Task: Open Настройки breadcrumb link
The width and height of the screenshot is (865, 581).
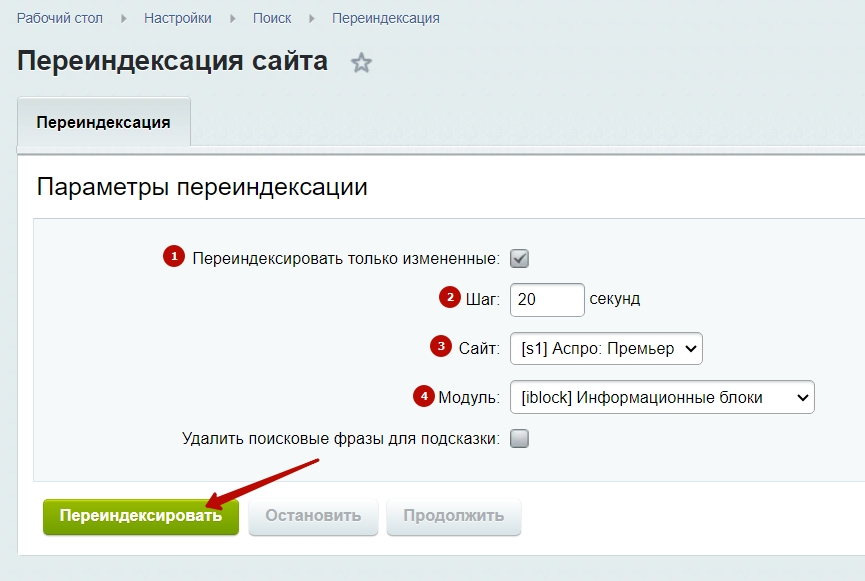Action: (178, 18)
